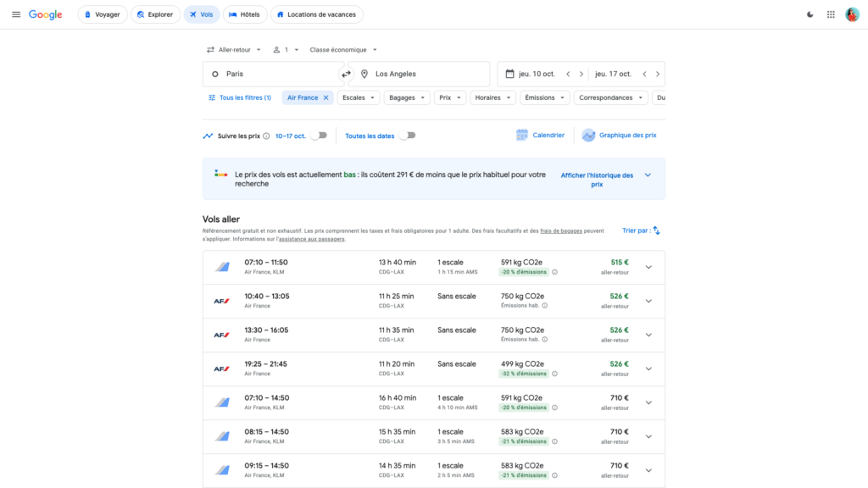Expand the 07:10 – 14:50 flight details
Viewport: 868px width, 488px height.
click(648, 402)
